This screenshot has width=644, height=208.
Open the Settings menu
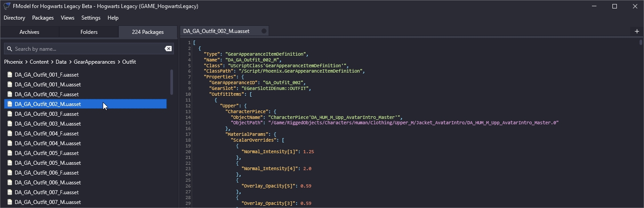point(91,18)
